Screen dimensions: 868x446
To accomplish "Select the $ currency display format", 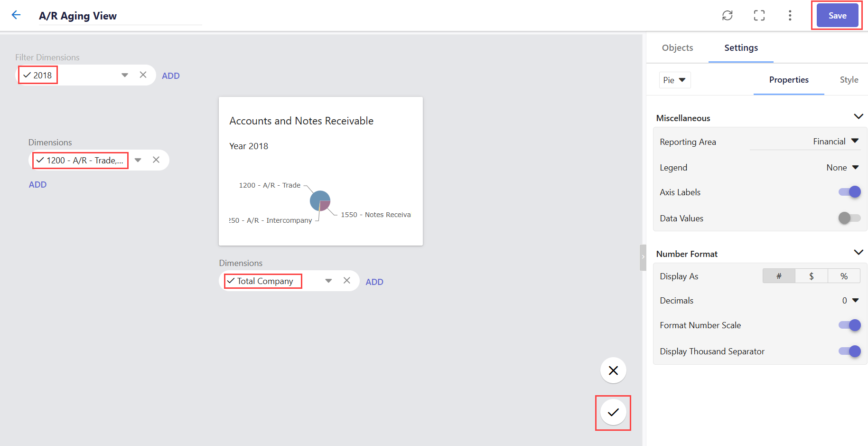I will tap(812, 276).
